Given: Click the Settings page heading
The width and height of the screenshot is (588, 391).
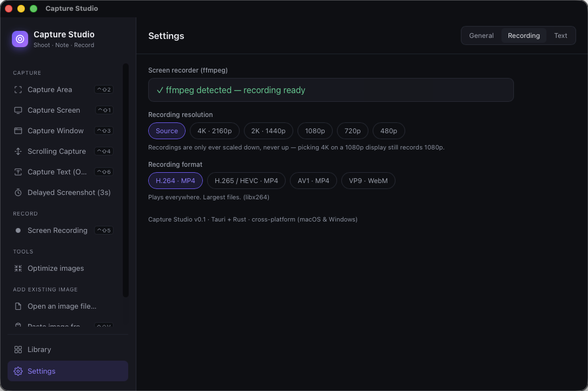Looking at the screenshot, I should pos(166,36).
